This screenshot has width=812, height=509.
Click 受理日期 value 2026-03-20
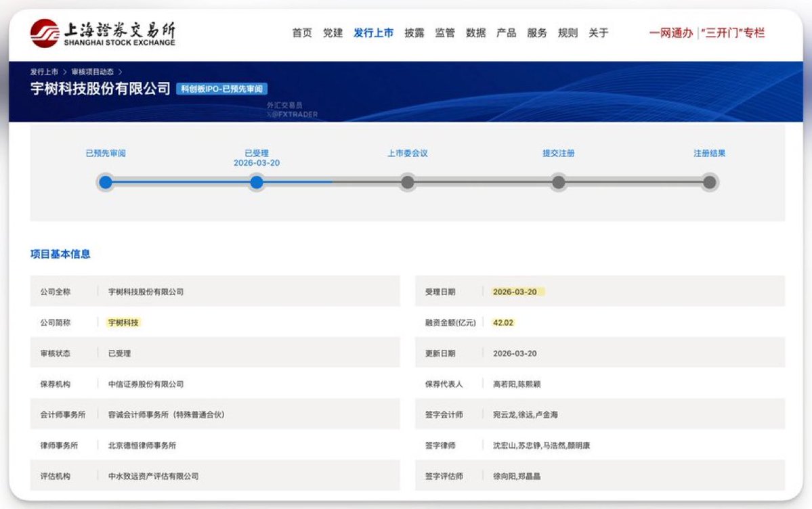click(x=515, y=292)
